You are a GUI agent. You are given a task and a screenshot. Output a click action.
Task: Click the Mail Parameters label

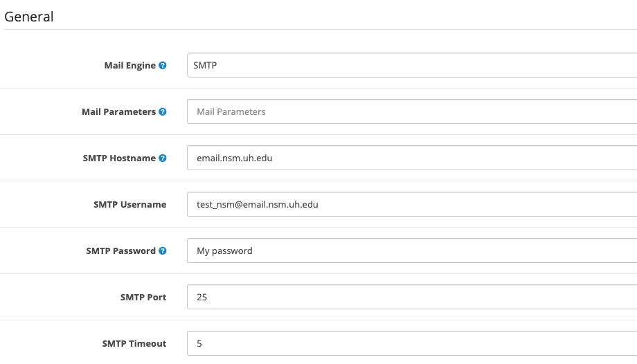(x=118, y=111)
